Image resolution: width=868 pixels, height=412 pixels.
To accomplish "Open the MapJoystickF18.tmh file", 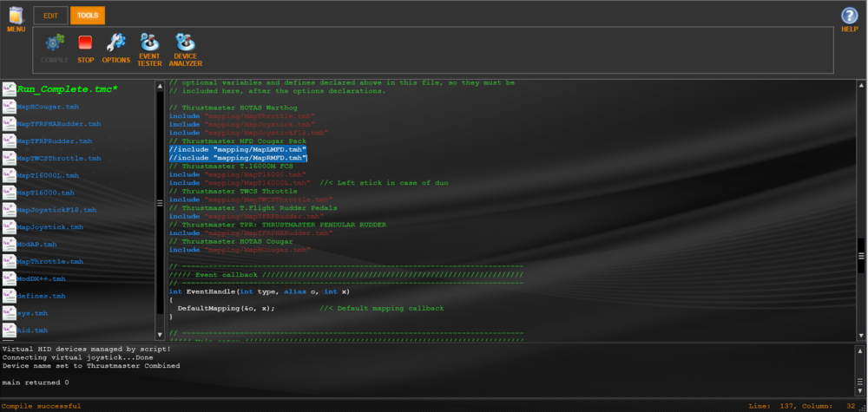I will point(56,210).
